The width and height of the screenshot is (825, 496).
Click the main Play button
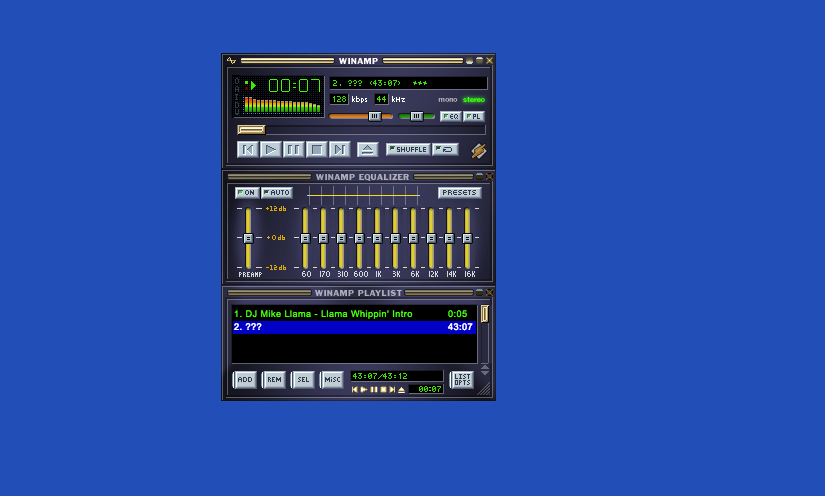point(270,150)
